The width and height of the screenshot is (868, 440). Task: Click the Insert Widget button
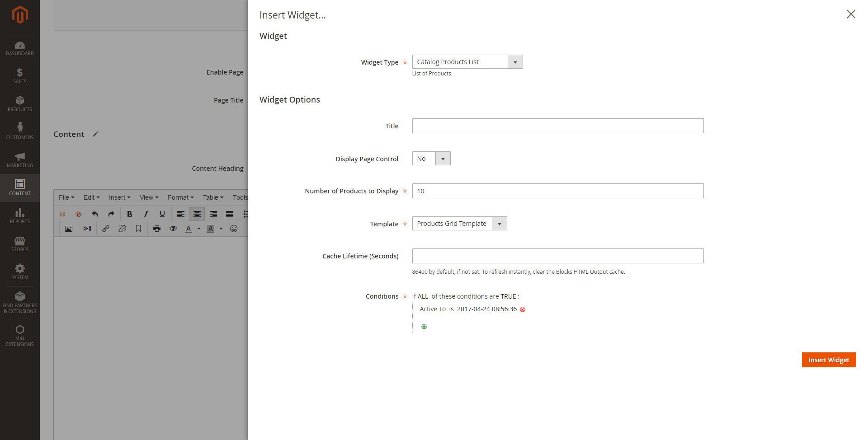pyautogui.click(x=829, y=360)
